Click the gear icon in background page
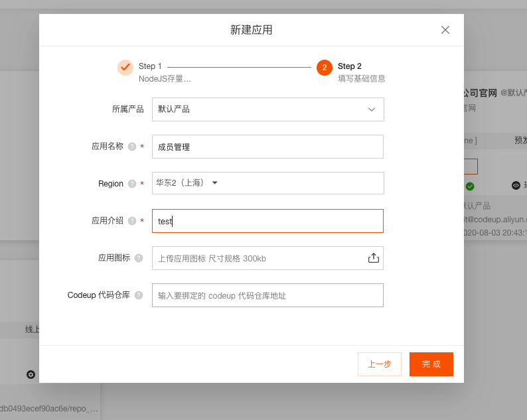The image size is (527, 420). point(31,374)
